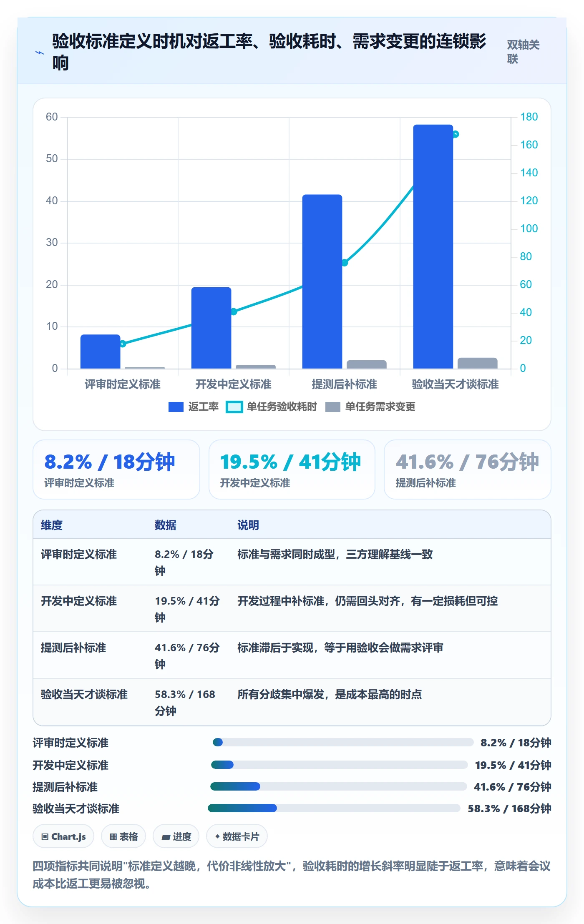
Task: Toggle the 单任务验收耗时 legend item
Action: tap(272, 407)
